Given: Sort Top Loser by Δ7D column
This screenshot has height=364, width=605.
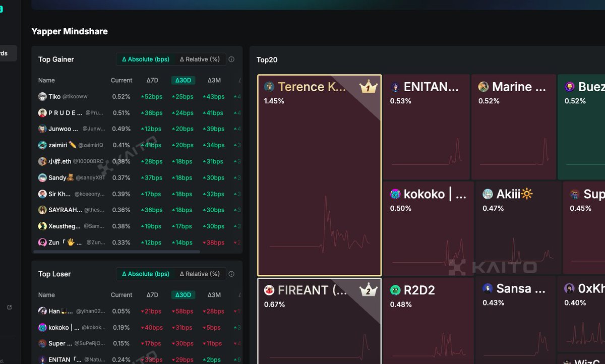Looking at the screenshot, I should click(x=152, y=295).
